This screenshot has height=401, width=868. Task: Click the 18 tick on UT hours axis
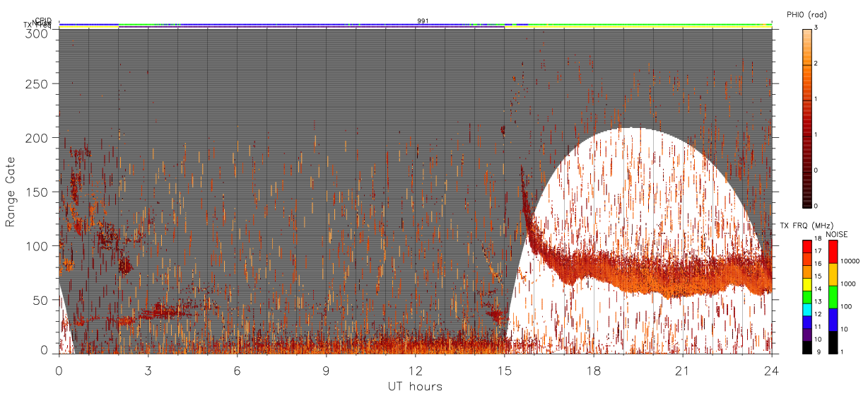click(594, 370)
